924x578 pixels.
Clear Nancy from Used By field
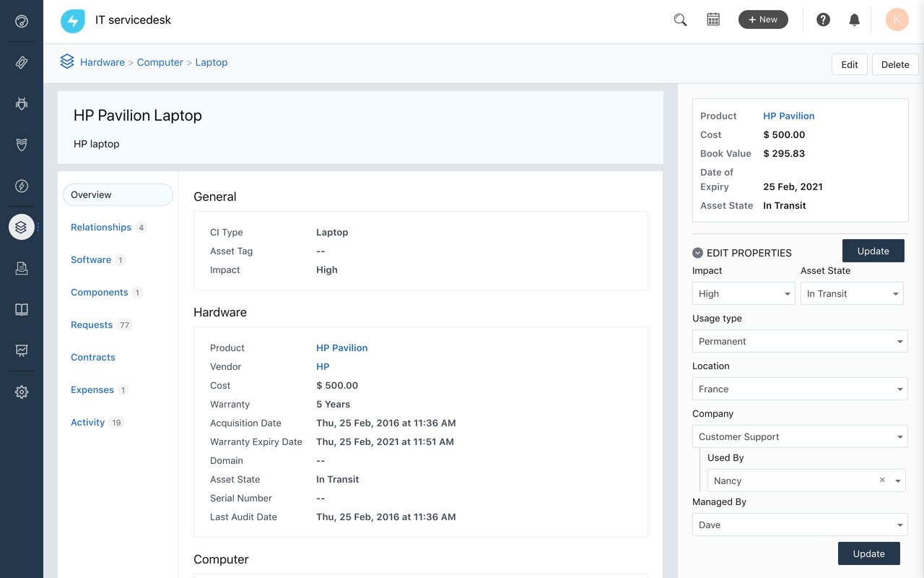click(x=882, y=480)
